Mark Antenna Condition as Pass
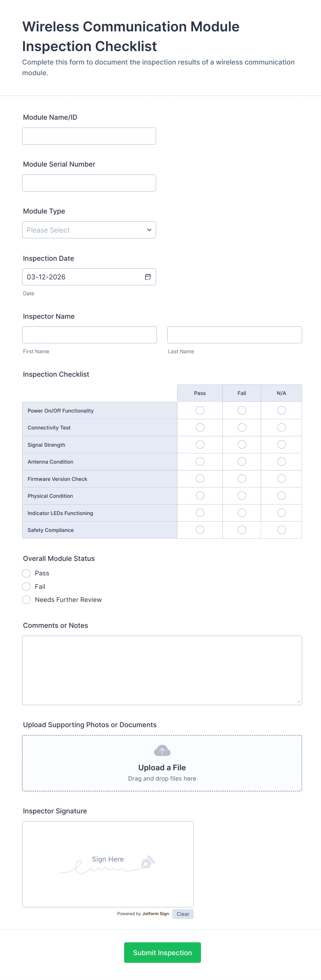321x980 pixels. coord(200,462)
